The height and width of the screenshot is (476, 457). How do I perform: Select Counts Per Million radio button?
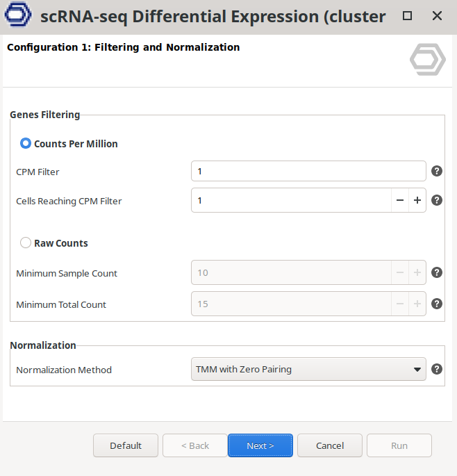click(26, 144)
